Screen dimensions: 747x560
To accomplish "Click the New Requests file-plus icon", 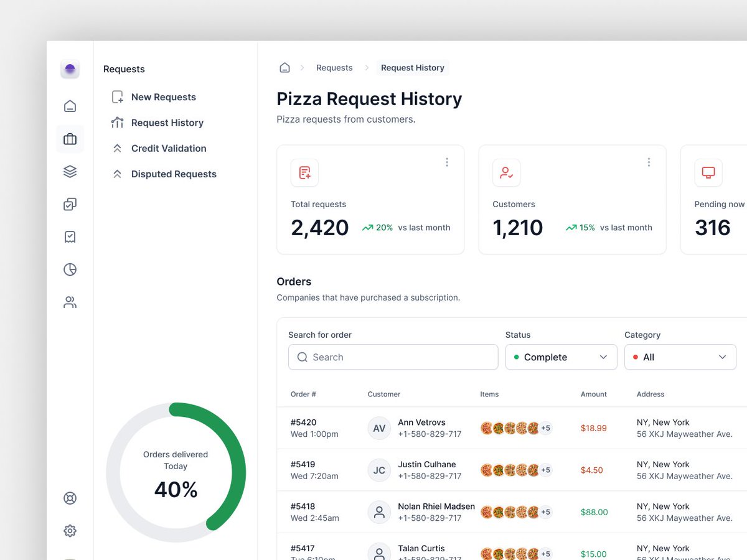I will [117, 97].
